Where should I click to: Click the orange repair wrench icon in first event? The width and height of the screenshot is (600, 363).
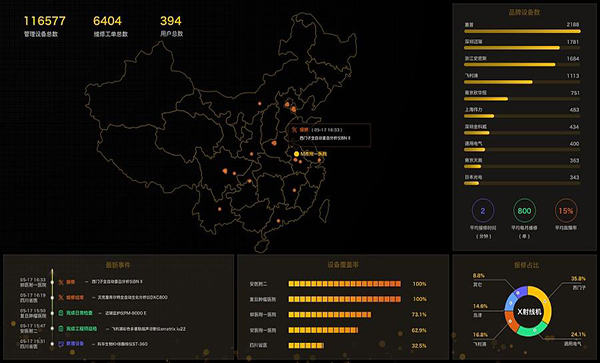coord(61,282)
